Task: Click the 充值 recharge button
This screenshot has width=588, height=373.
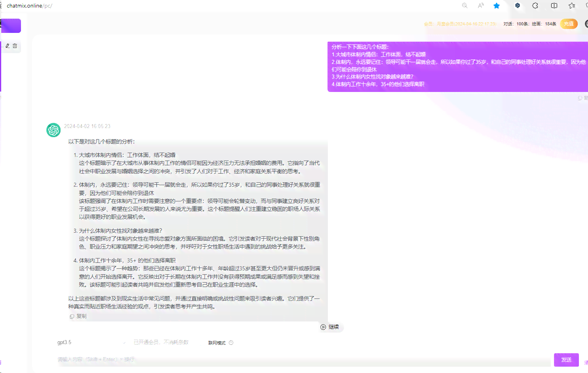Action: [x=569, y=24]
